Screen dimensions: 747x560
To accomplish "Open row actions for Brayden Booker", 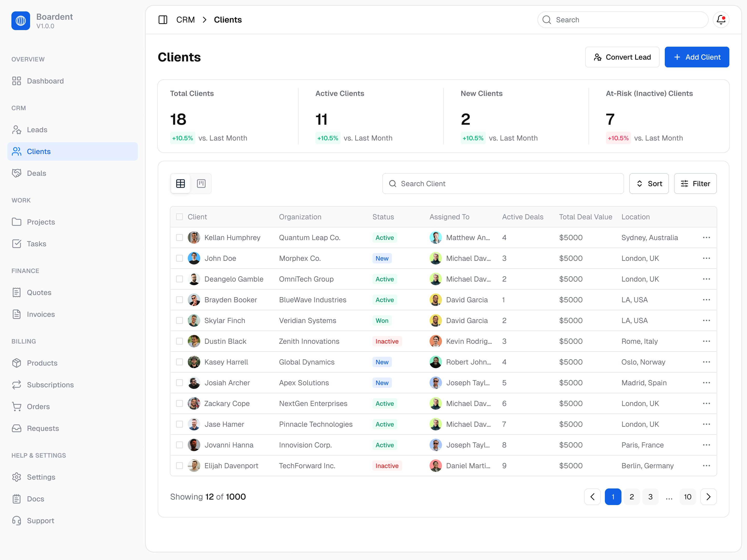I will 707,300.
